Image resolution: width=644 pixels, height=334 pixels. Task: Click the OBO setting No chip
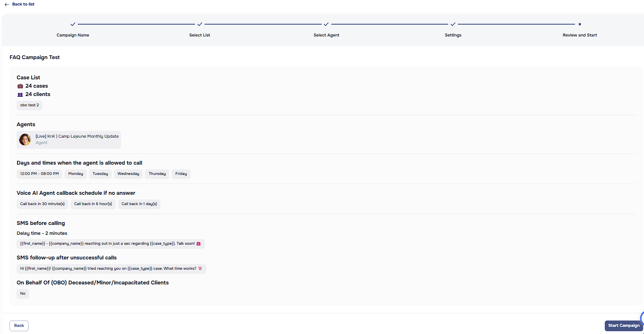pyautogui.click(x=23, y=294)
